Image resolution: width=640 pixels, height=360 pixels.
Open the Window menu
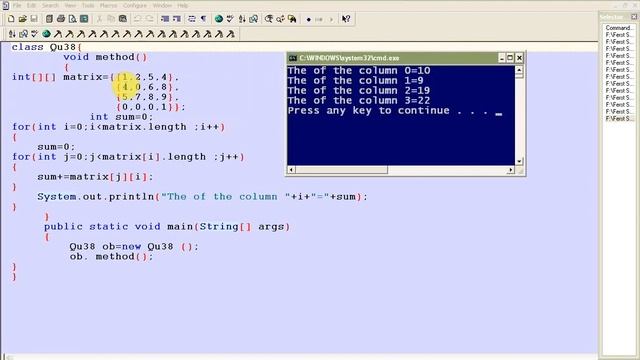[x=162, y=5]
